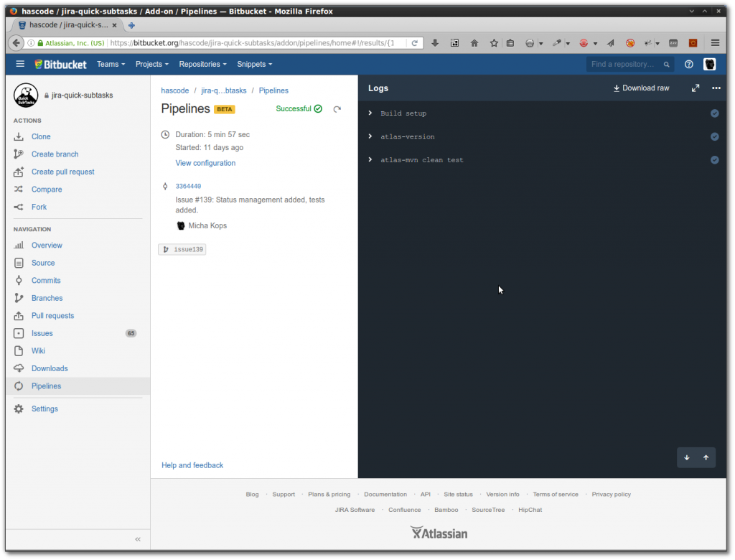This screenshot has width=735, height=560.
Task: Open the Logs overflow menu
Action: pyautogui.click(x=716, y=88)
